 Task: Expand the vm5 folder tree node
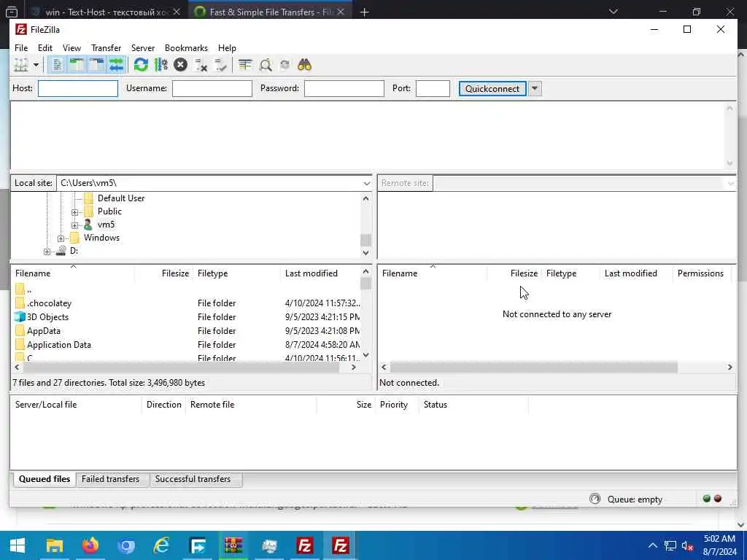point(75,225)
